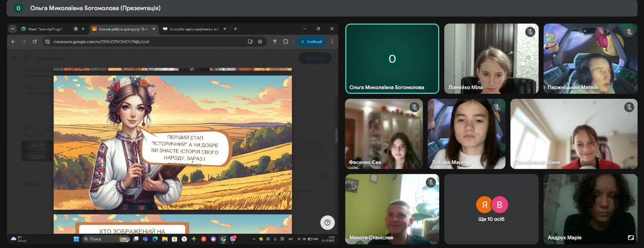Open the Windows Start menu

click(76, 239)
